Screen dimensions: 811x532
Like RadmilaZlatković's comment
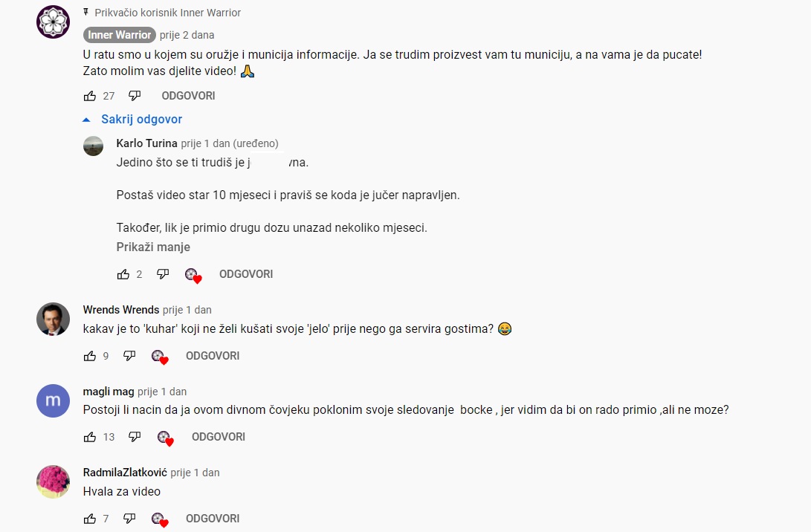[90, 519]
